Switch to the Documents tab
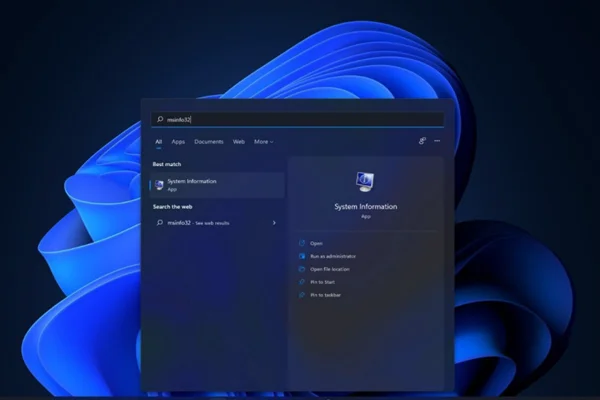600x400 pixels. (209, 142)
